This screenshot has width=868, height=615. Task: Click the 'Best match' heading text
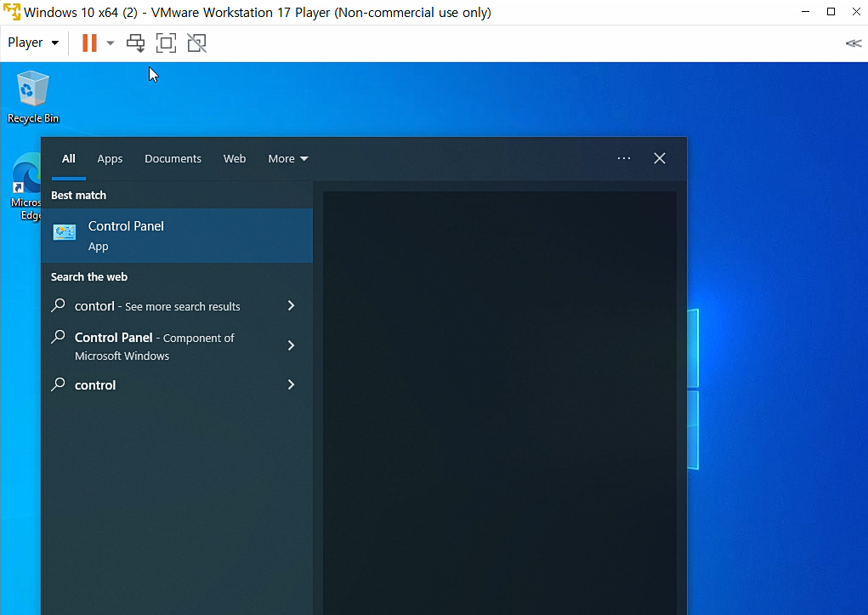click(78, 195)
